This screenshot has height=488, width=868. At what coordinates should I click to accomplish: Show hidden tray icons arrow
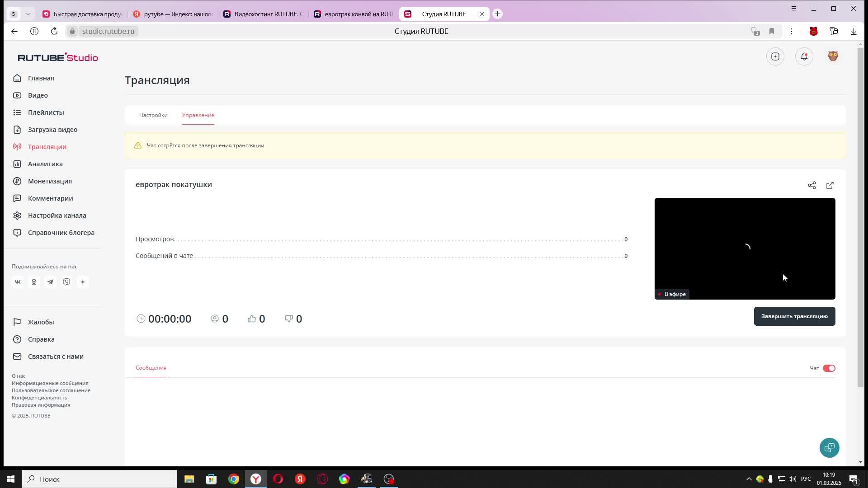point(749,479)
